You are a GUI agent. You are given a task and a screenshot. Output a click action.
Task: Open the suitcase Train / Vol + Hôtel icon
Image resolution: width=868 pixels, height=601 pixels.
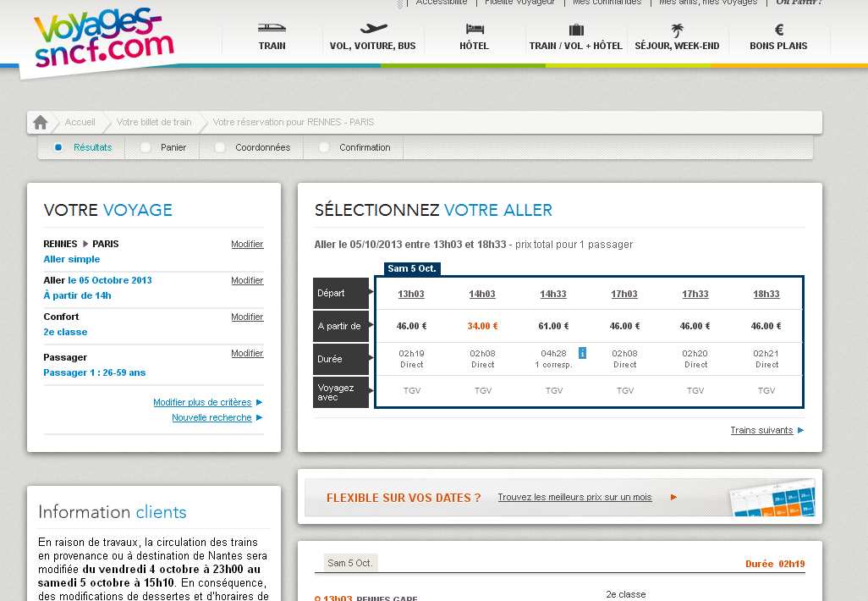[575, 30]
